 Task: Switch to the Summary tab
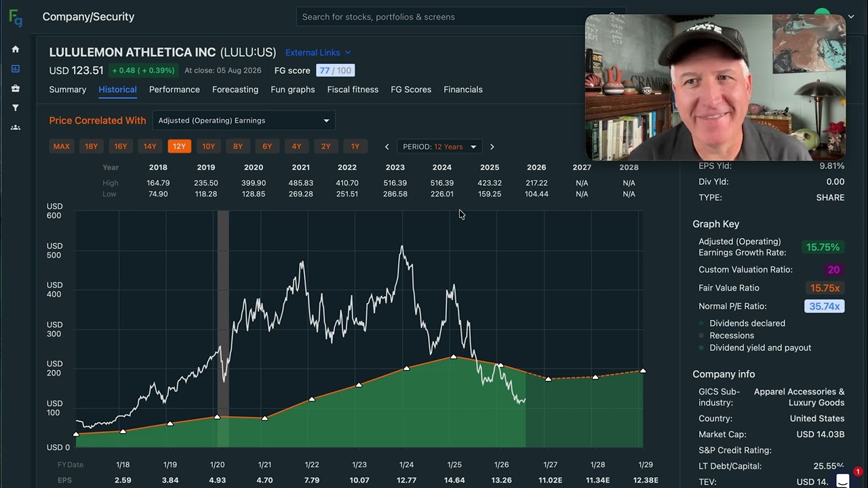click(67, 89)
